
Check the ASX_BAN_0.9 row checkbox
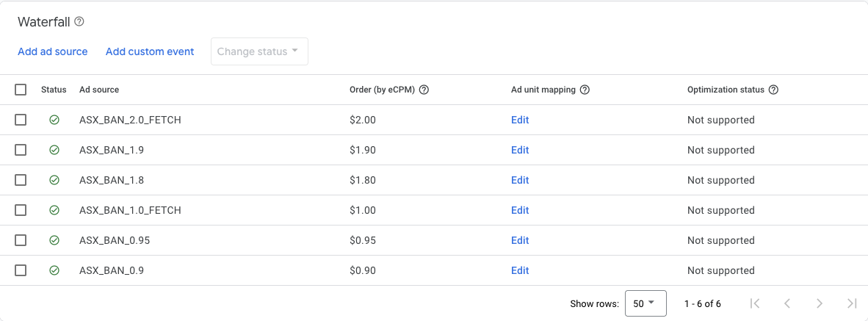(x=21, y=270)
